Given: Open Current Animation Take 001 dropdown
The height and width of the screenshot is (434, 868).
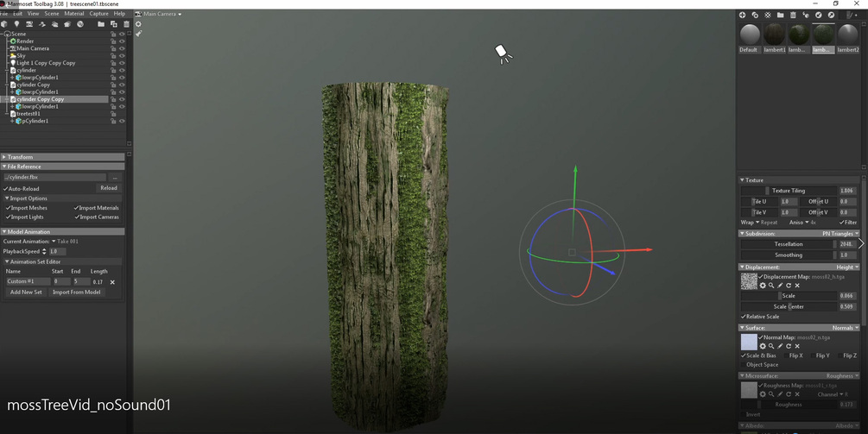Looking at the screenshot, I should [65, 242].
